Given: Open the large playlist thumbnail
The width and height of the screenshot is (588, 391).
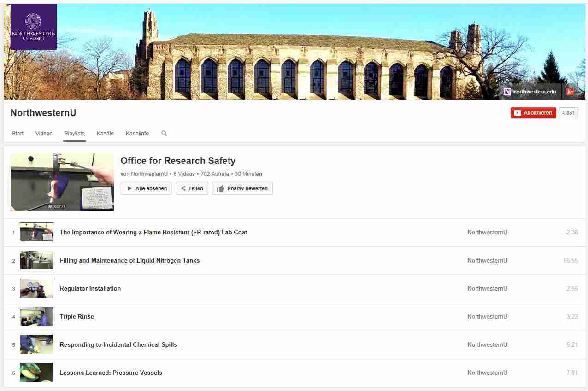Looking at the screenshot, I should 62,182.
